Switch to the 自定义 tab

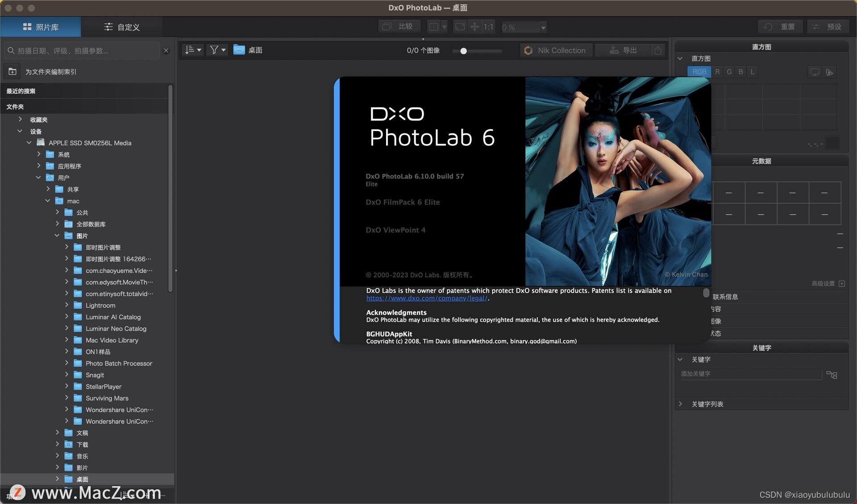coord(122,27)
